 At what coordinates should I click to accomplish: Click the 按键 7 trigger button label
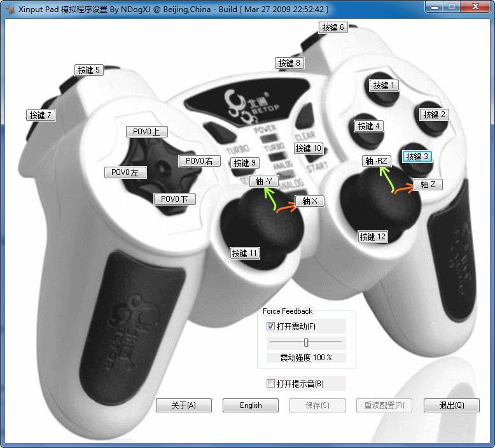pos(41,115)
